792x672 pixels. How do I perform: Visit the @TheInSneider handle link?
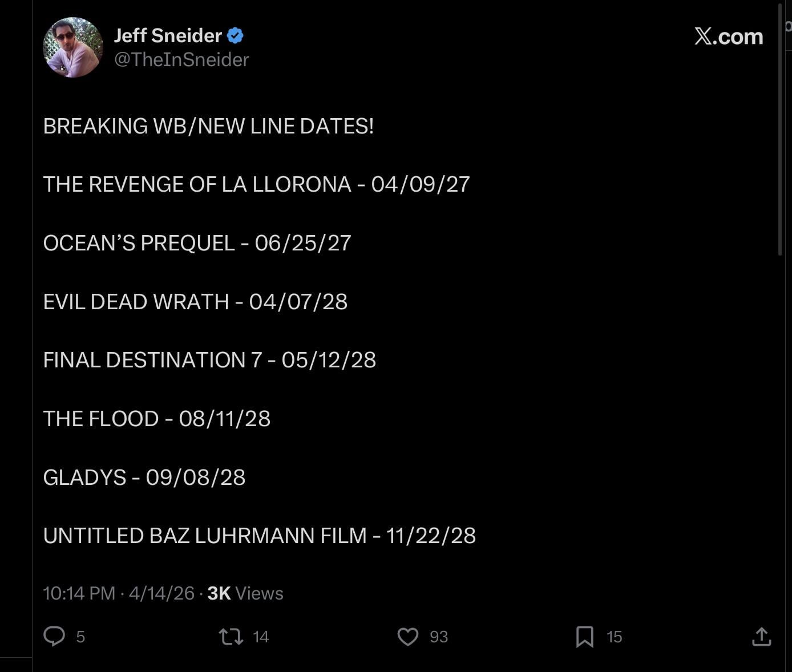[181, 60]
